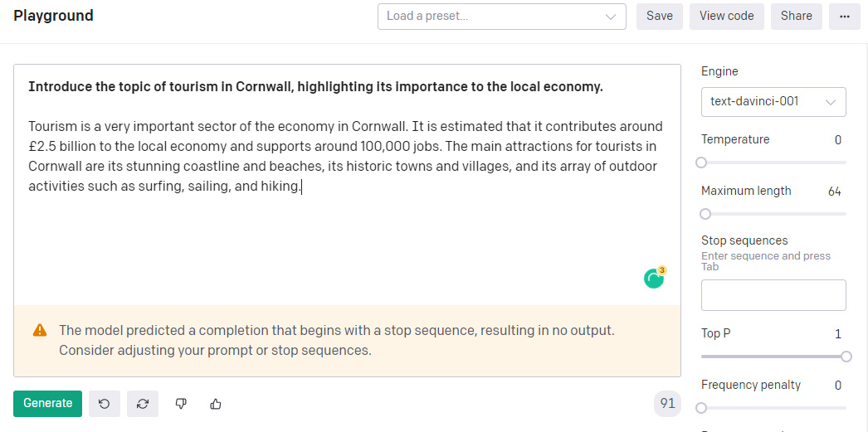Click the Generate button
Screen dimensions: 868x432
click(x=47, y=404)
